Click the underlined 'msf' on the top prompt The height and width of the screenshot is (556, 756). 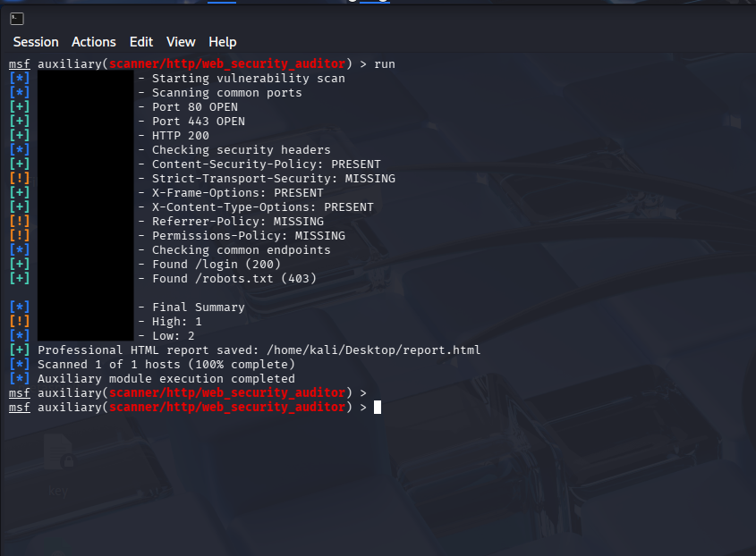click(x=20, y=64)
